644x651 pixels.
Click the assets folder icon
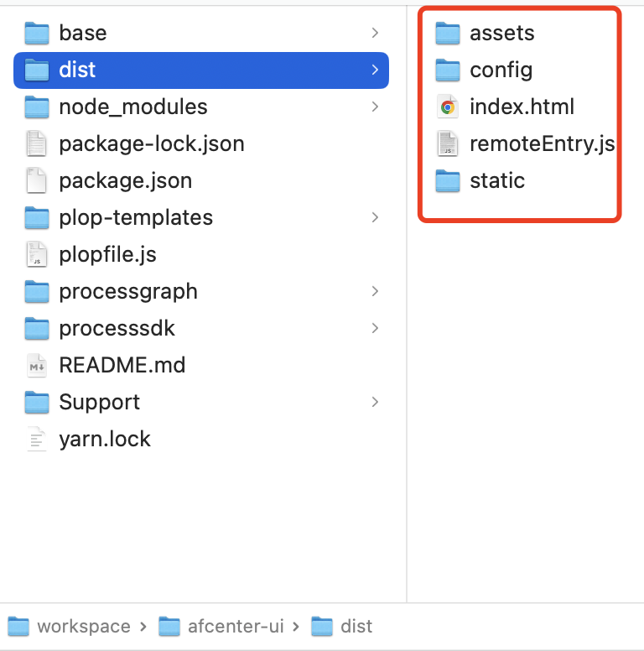click(x=448, y=34)
